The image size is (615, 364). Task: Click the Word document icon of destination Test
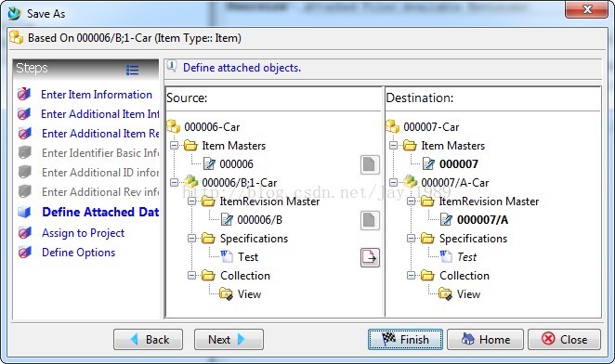pyautogui.click(x=446, y=256)
